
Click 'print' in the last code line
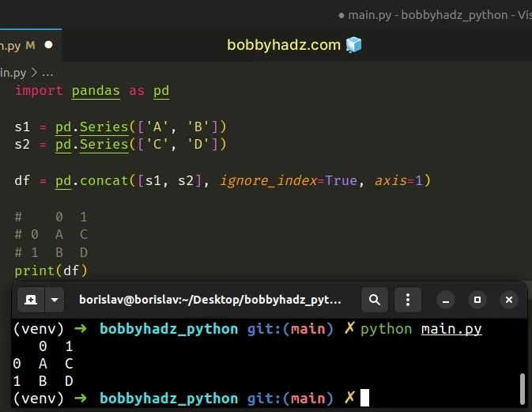[34, 270]
